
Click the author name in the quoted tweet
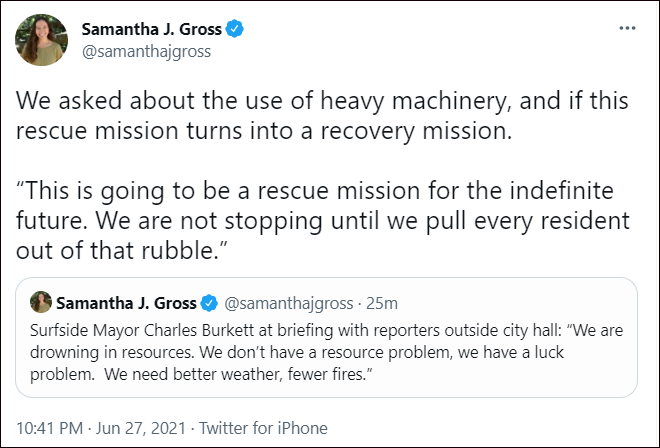[128, 302]
